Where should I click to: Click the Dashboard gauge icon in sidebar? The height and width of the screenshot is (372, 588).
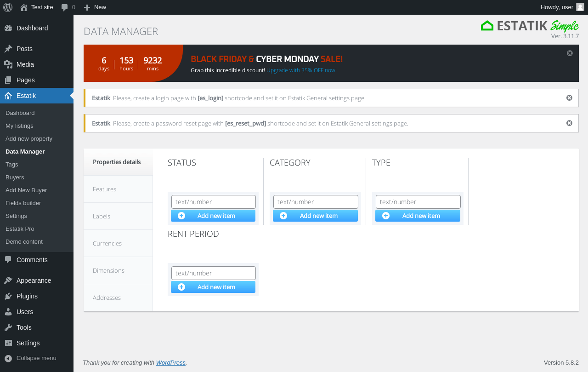tap(8, 28)
